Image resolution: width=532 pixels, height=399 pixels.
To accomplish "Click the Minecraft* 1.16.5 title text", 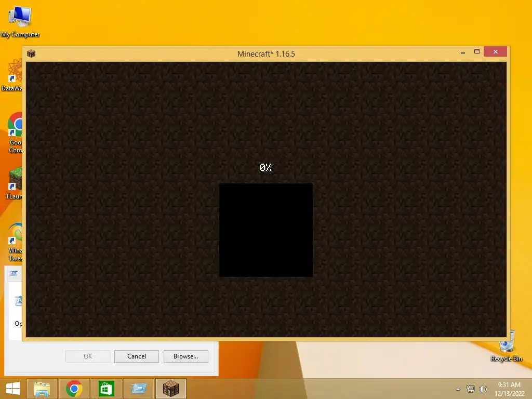I will coord(266,54).
